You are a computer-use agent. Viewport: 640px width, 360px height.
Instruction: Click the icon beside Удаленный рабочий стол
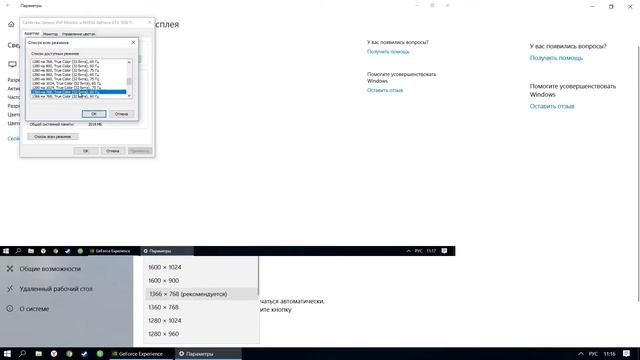click(10, 289)
